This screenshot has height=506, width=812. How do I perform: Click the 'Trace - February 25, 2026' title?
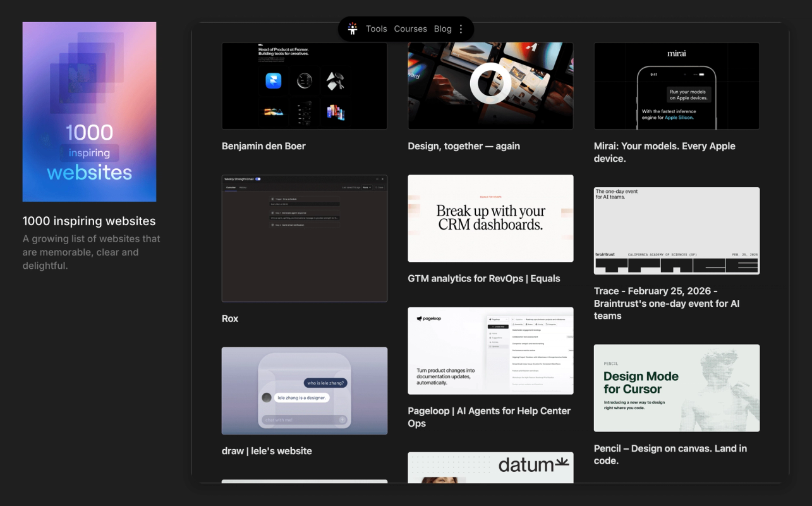coord(667,304)
